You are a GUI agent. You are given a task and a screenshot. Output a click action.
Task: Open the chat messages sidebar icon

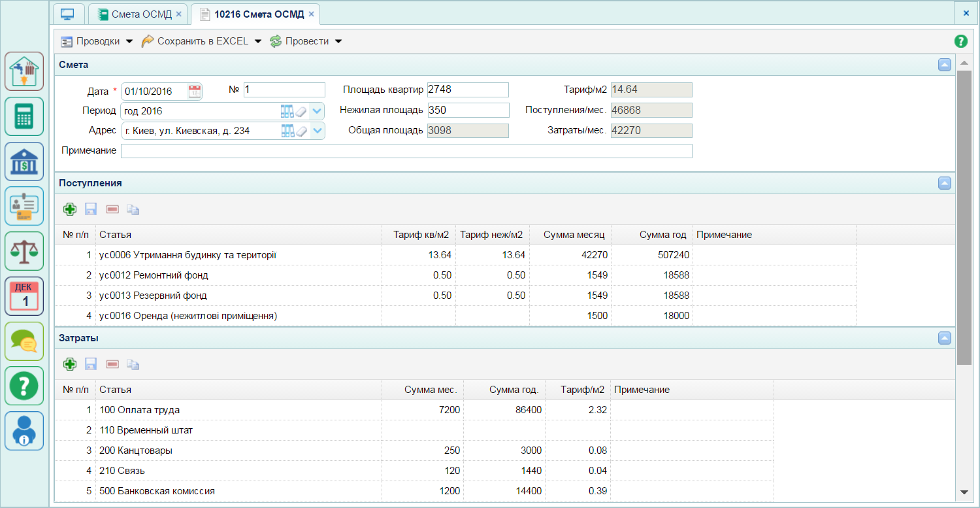click(x=24, y=341)
